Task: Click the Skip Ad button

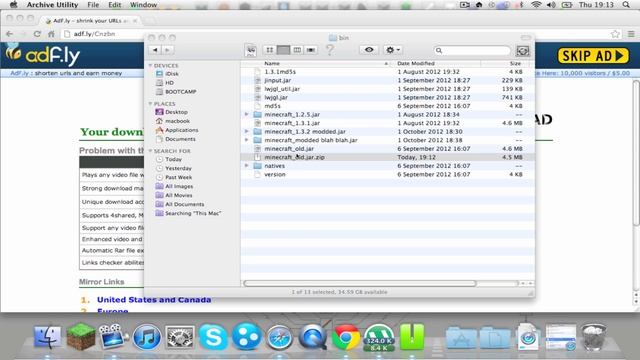Action: 593,56
